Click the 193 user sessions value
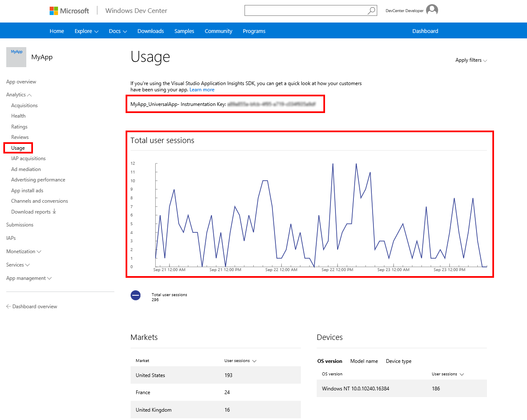 point(228,375)
